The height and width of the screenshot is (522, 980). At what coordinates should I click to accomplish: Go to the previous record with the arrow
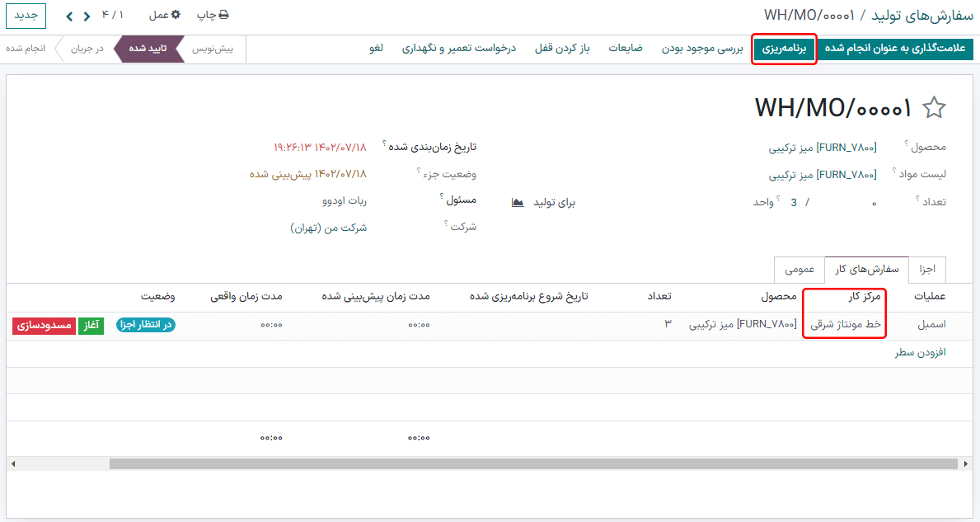(x=85, y=16)
